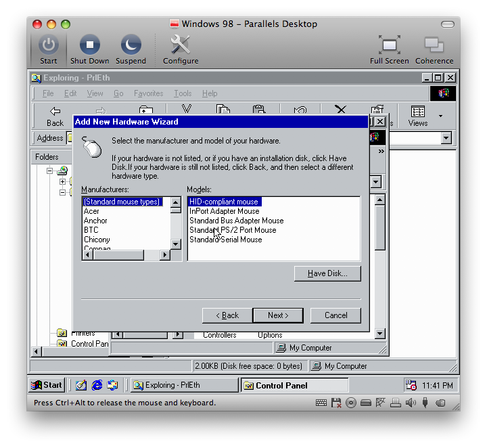Viewport: 487px width, 448px height.
Task: Open the Go menu in Explorer
Action: tap(118, 93)
